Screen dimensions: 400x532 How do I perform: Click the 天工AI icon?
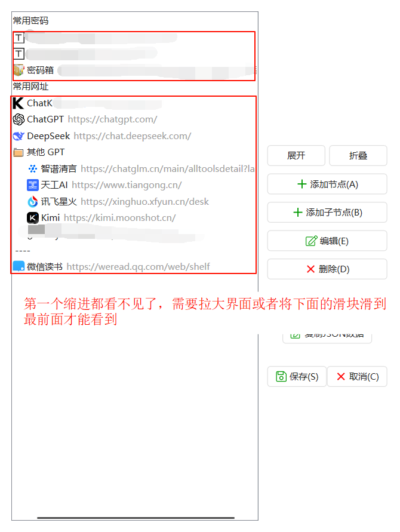pyautogui.click(x=33, y=185)
